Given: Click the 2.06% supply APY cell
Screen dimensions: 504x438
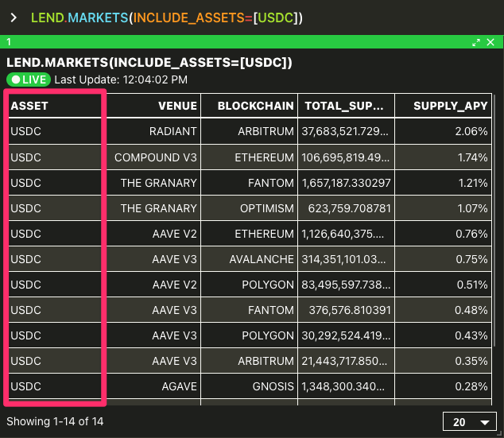Looking at the screenshot, I should pos(444,131).
